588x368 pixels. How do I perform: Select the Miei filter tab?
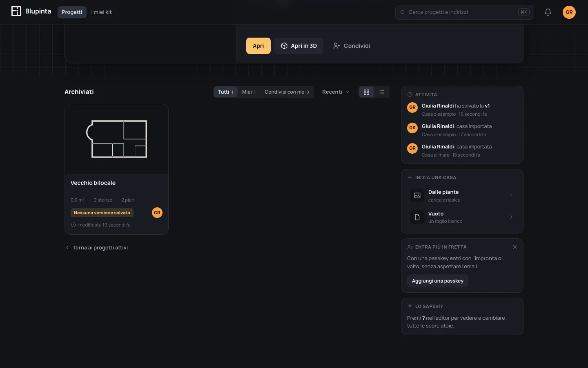[x=249, y=92]
